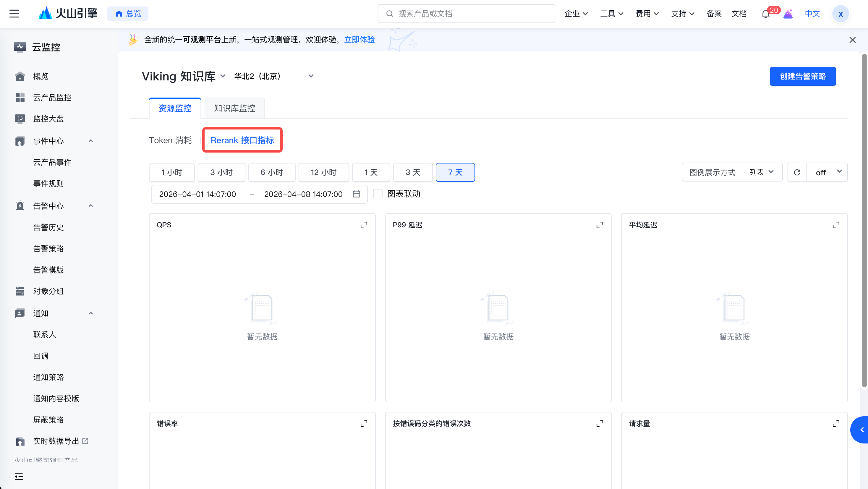Enable the 图表联动 checkbox

pos(378,194)
